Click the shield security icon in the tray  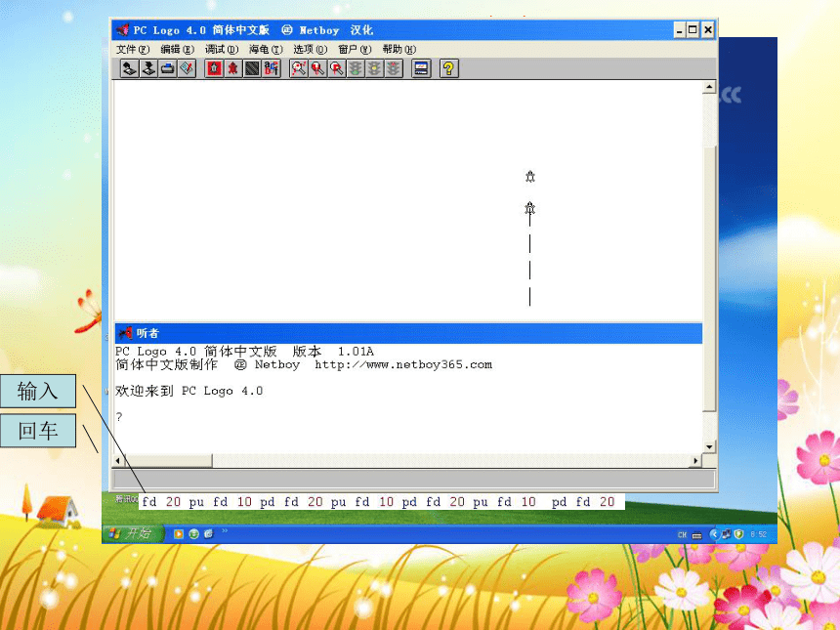pos(738,534)
